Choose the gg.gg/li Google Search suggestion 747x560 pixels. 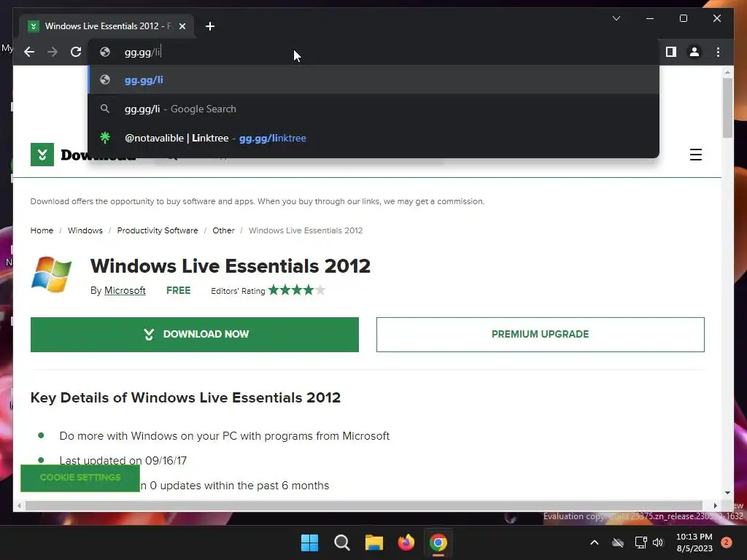pos(373,109)
